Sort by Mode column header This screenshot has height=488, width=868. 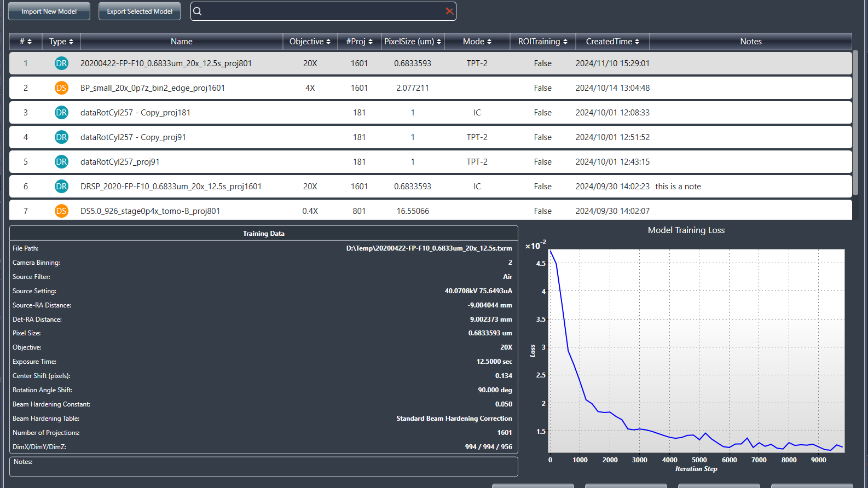[477, 42]
